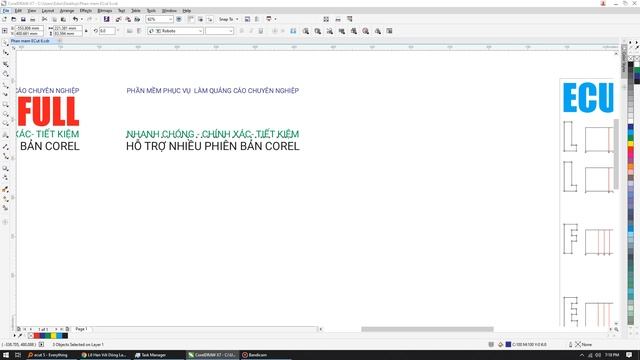Open the File menu
Image resolution: width=640 pixels, height=360 pixels.
pyautogui.click(x=6, y=11)
